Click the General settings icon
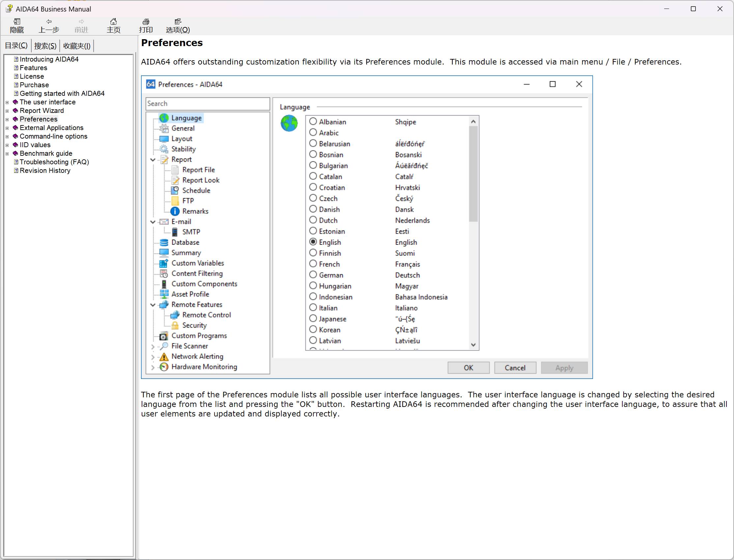The image size is (734, 560). (164, 128)
